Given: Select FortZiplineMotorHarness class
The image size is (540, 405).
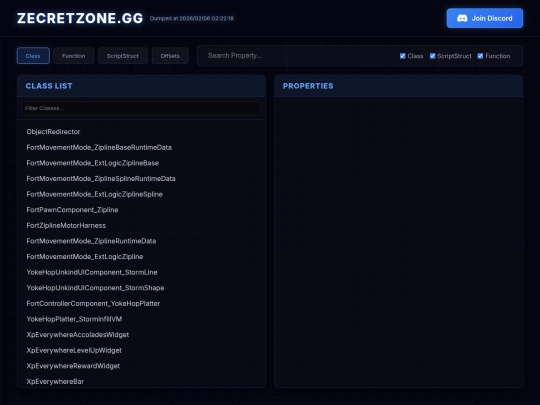Looking at the screenshot, I should tap(141, 226).
